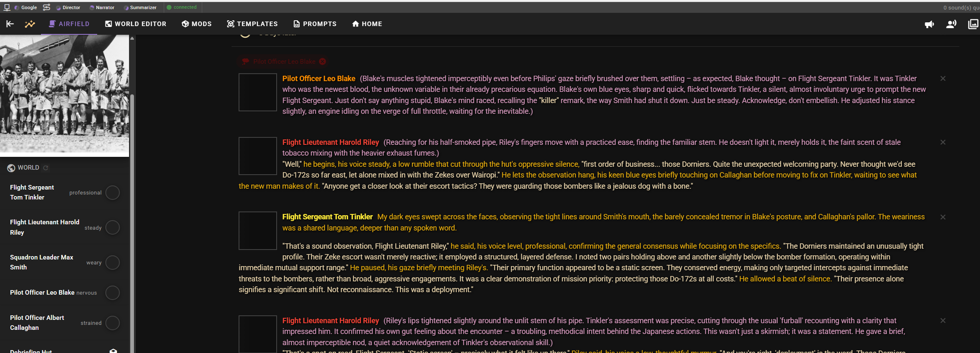Delete the first Harold Riley message

943,142
